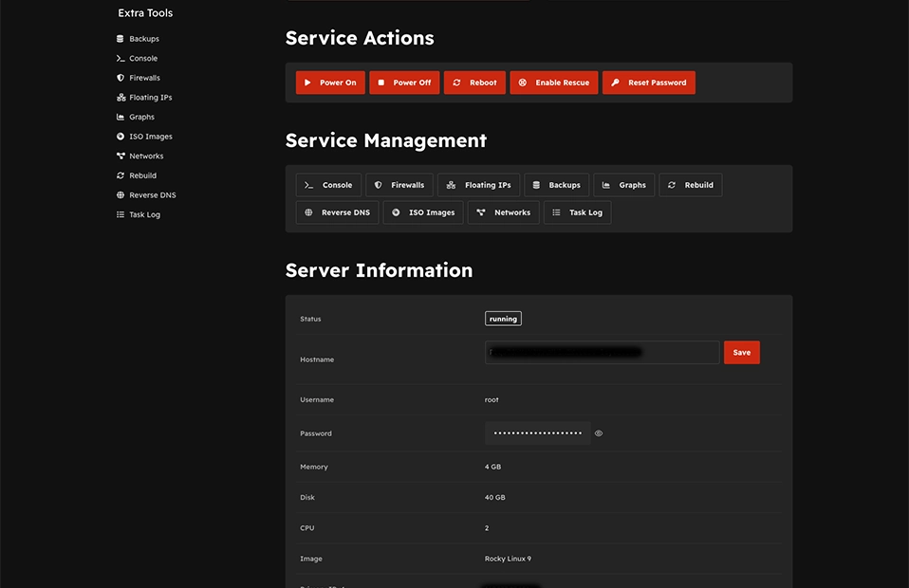Power off the server
The width and height of the screenshot is (909, 588).
tap(404, 83)
